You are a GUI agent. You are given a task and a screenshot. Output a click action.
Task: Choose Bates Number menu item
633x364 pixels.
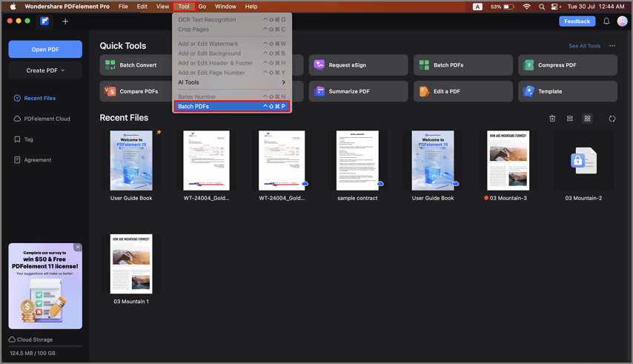[x=231, y=96]
